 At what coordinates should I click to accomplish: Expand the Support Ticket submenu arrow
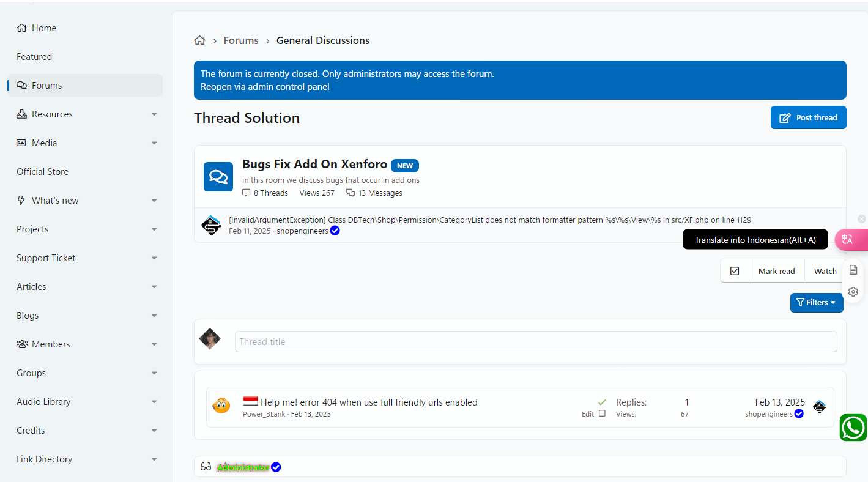[x=154, y=258]
